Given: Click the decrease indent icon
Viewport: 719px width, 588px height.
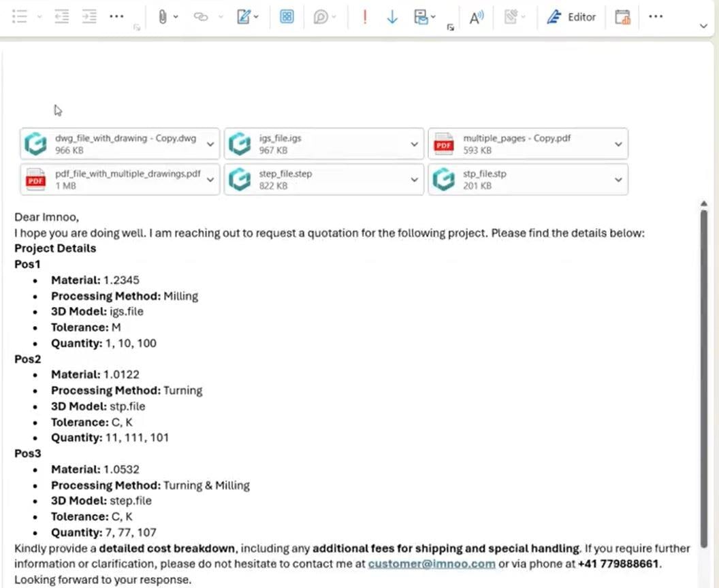Looking at the screenshot, I should [x=62, y=17].
